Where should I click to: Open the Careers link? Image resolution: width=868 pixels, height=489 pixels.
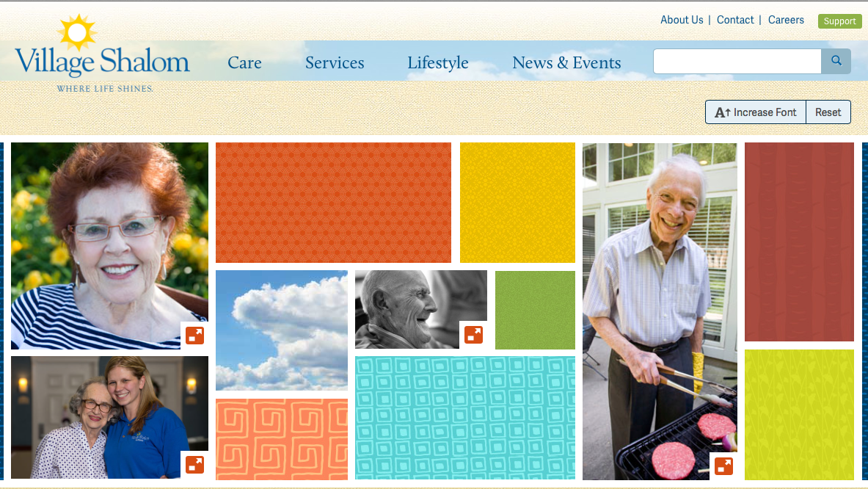pyautogui.click(x=786, y=20)
